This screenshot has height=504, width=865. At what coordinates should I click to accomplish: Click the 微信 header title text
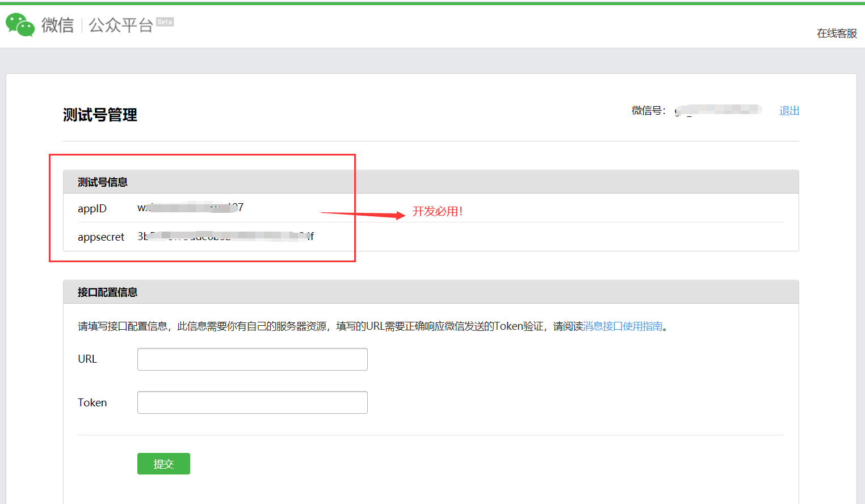click(x=57, y=25)
